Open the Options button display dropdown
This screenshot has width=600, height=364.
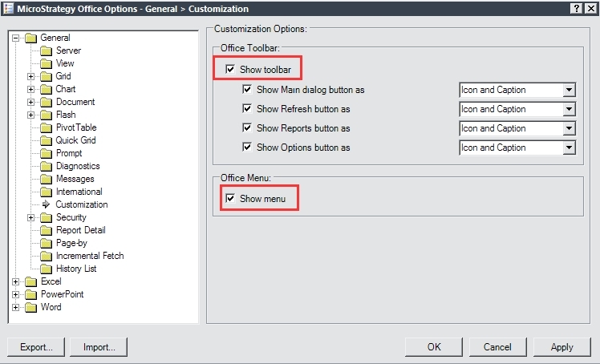click(569, 148)
